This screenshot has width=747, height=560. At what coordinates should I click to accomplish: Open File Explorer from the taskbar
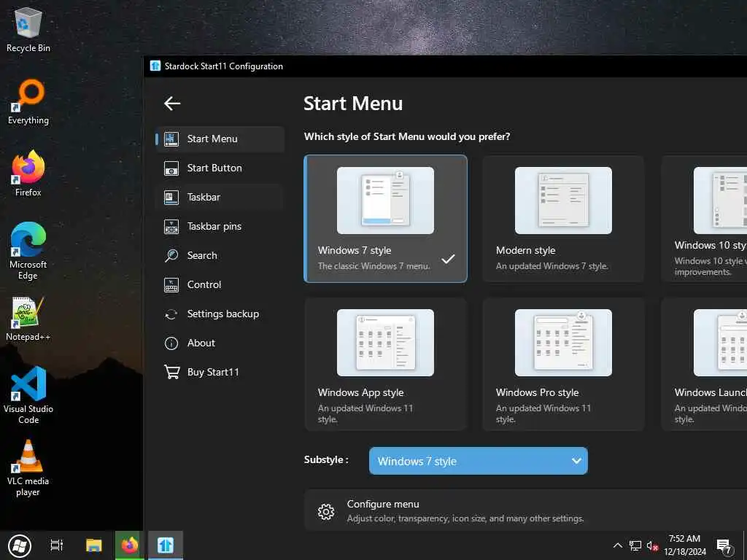coord(94,545)
